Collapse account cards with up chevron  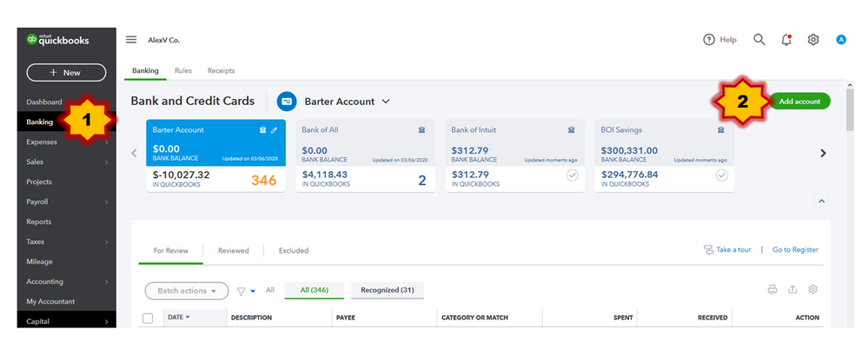tap(821, 201)
